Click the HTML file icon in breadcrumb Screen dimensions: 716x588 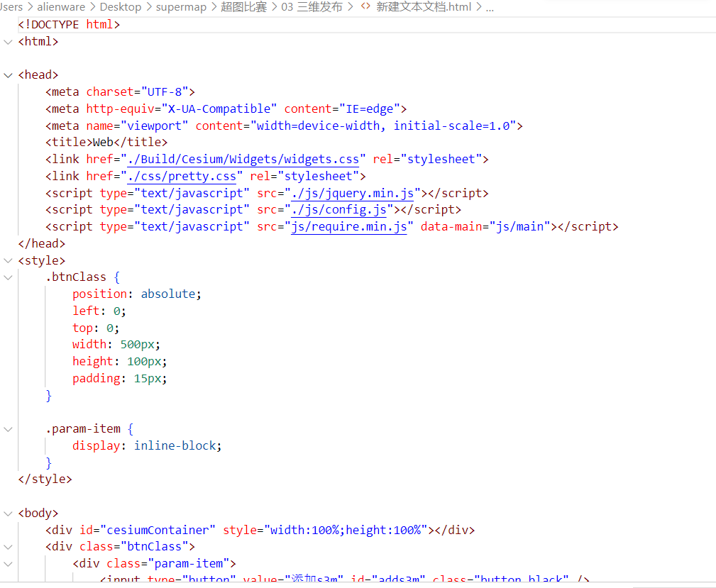(x=365, y=6)
